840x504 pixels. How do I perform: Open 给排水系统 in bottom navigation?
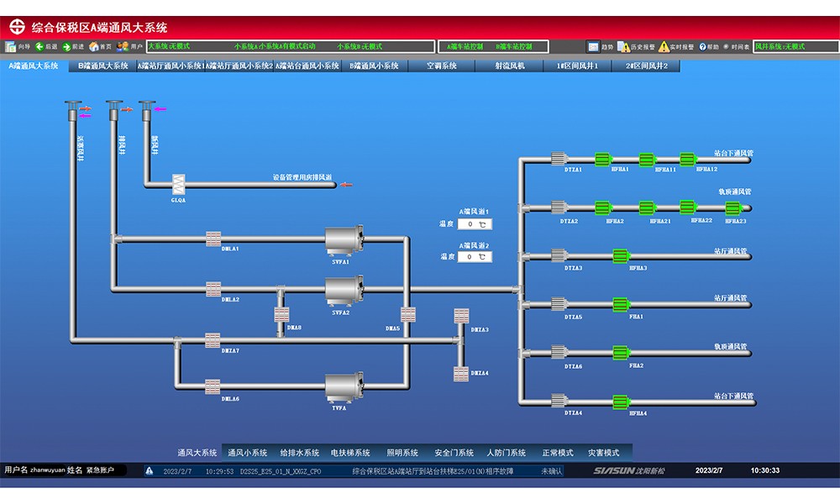click(299, 453)
